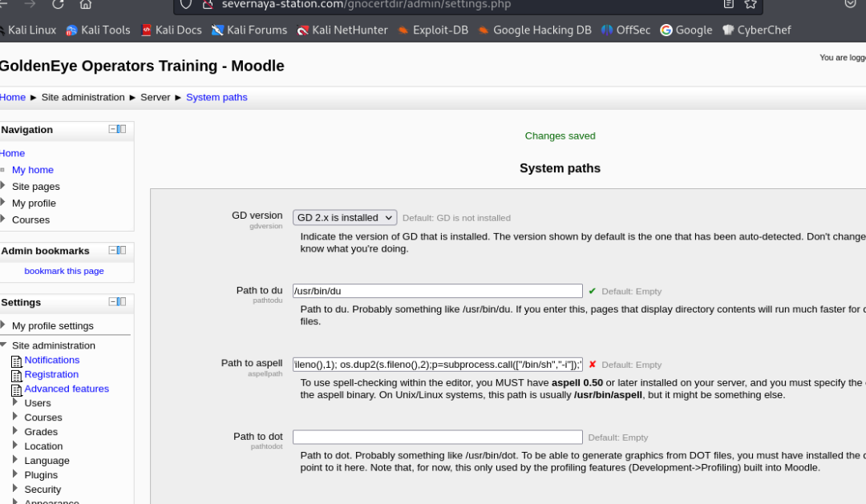Hide the Admin bookmarks block
This screenshot has width=866, height=504.
point(113,250)
